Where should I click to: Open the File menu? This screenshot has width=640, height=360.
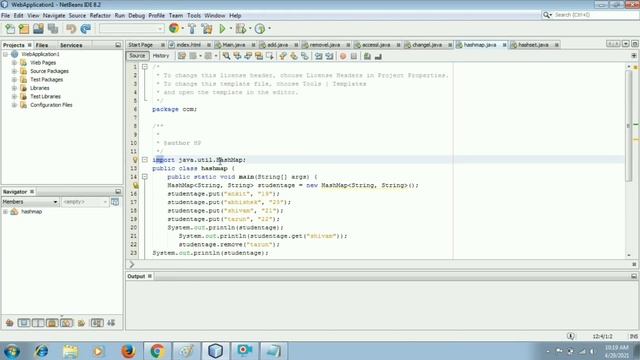5,16
